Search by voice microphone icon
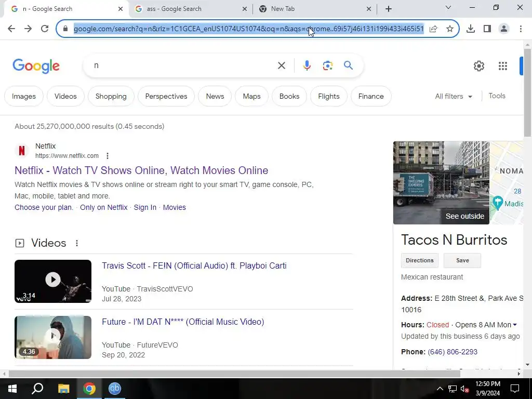 307,65
